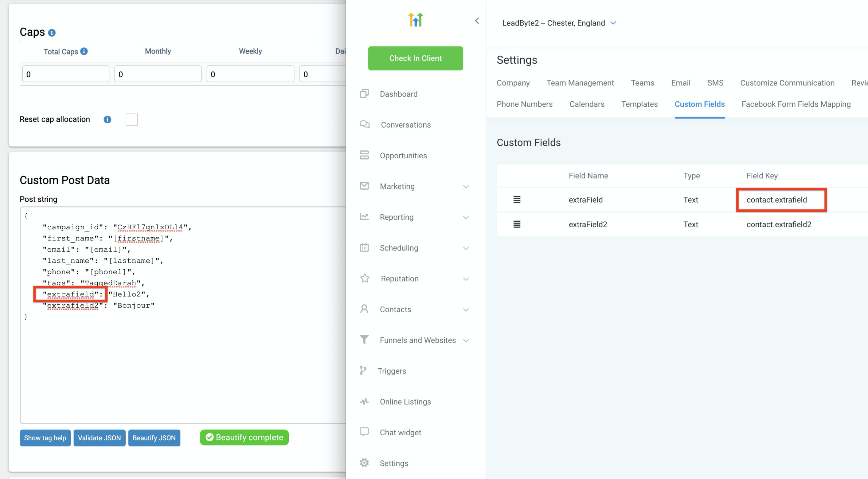Image resolution: width=868 pixels, height=479 pixels.
Task: Click the Contacts person icon
Action: click(364, 309)
